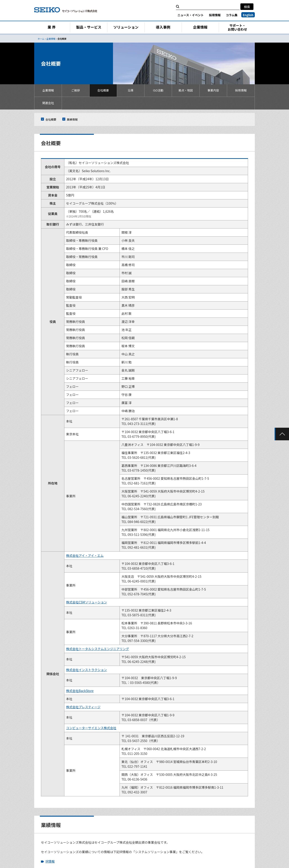Open コンピューターサイエンス株式会社 link
Viewport: 289px width, 868px height.
(91, 728)
